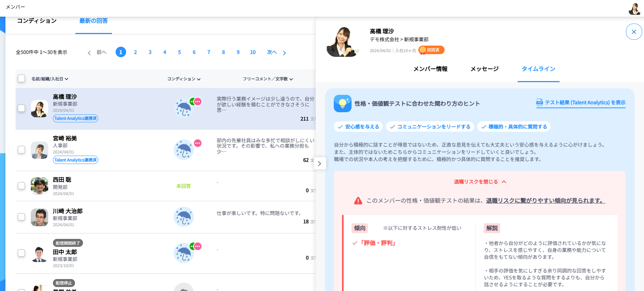Check the box for 田中 太郎
Screen dimensions: 644x291
pyautogui.click(x=21, y=253)
